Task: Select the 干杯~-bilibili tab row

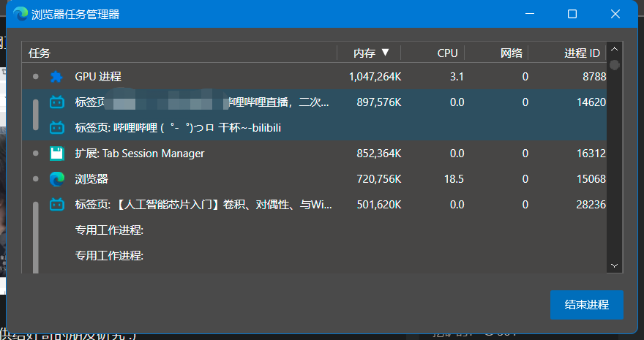Action: pyautogui.click(x=314, y=127)
